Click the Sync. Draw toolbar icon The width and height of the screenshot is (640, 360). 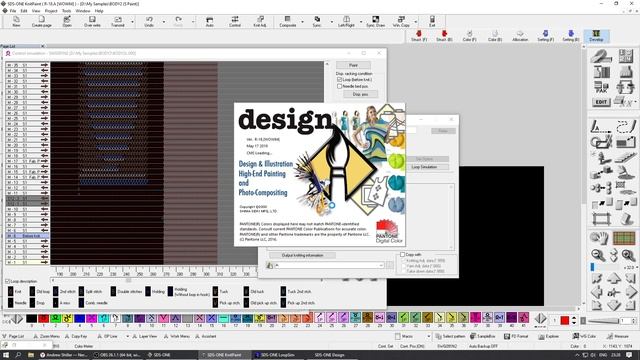[x=376, y=21]
